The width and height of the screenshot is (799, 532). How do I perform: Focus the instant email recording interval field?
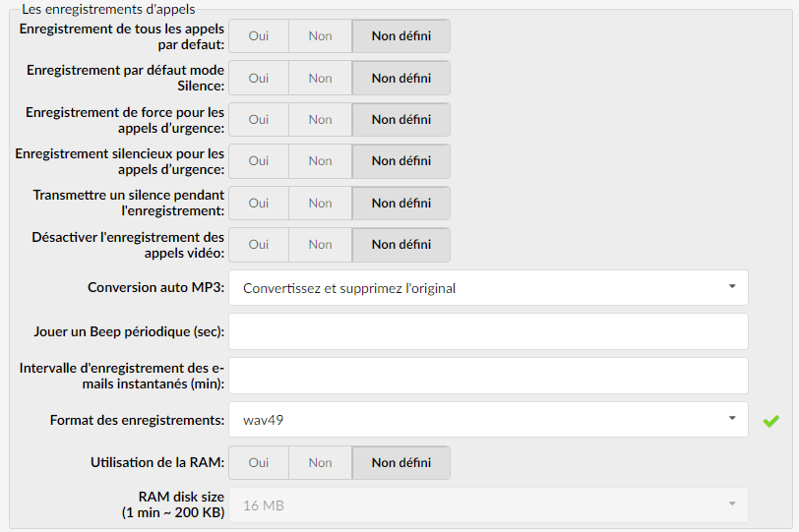coord(488,376)
